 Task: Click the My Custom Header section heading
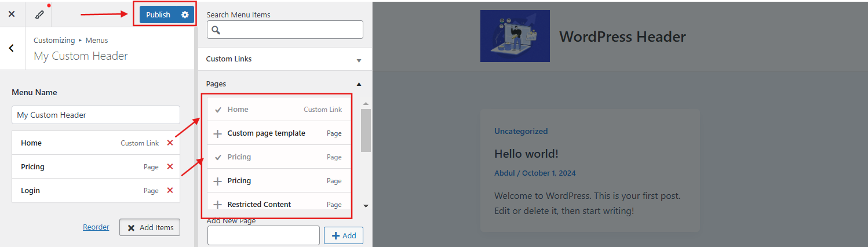point(81,56)
